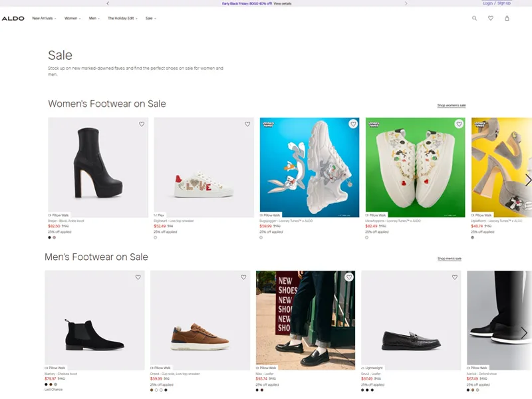This screenshot has height=399, width=532.
Task: Open the Login / Sign up link
Action: pos(497,3)
